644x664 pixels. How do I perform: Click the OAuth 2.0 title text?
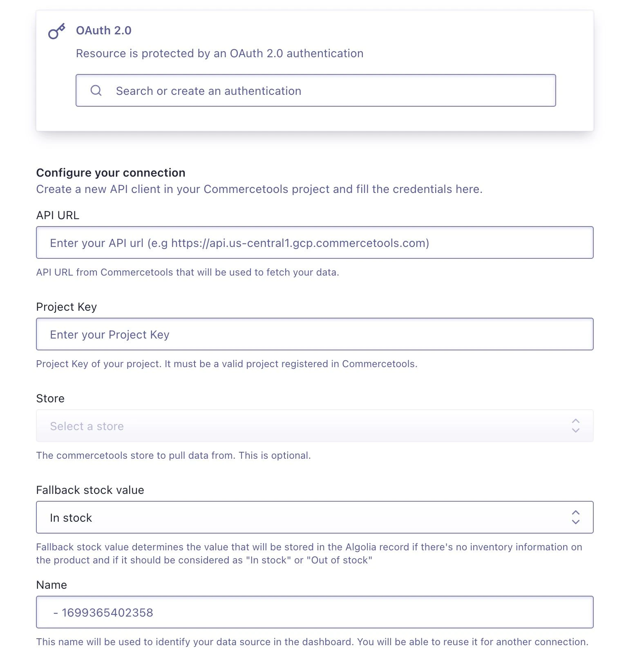point(103,30)
